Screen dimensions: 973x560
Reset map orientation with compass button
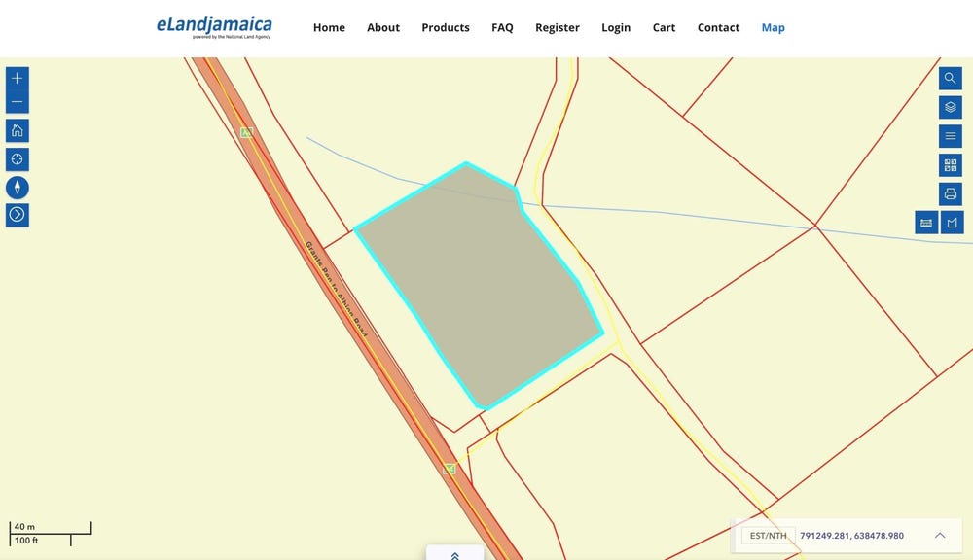coord(18,187)
